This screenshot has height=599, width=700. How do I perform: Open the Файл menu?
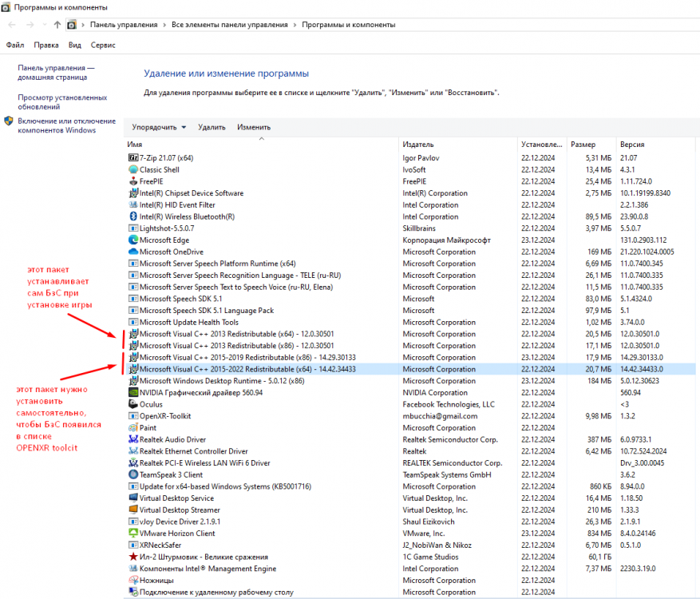point(14,46)
